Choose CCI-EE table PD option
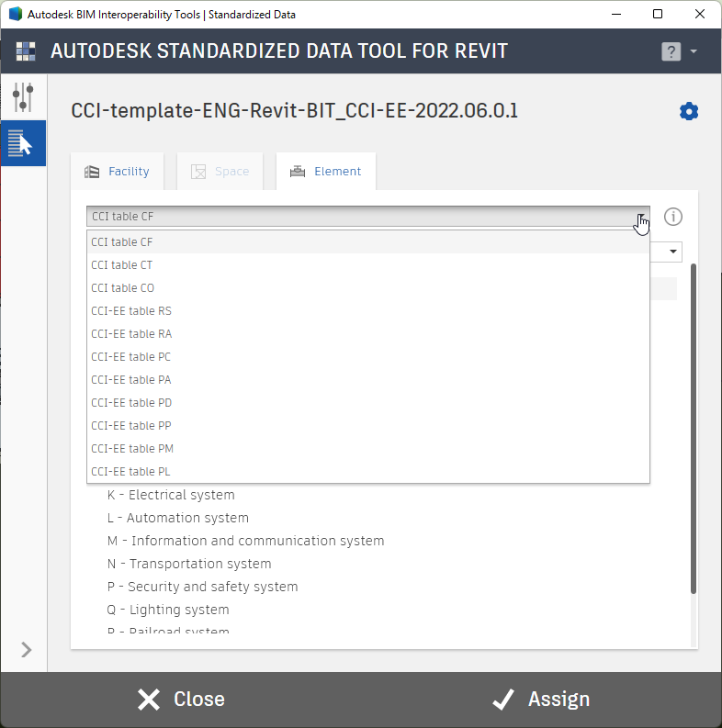 (368, 402)
